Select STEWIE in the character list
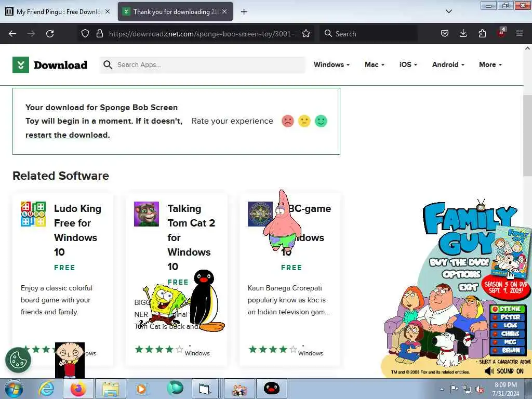 click(x=508, y=309)
